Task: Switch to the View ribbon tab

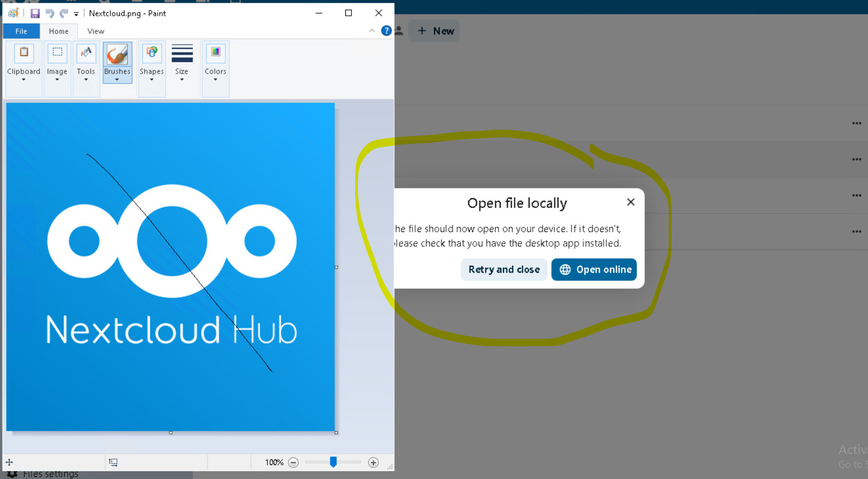Action: (x=96, y=32)
